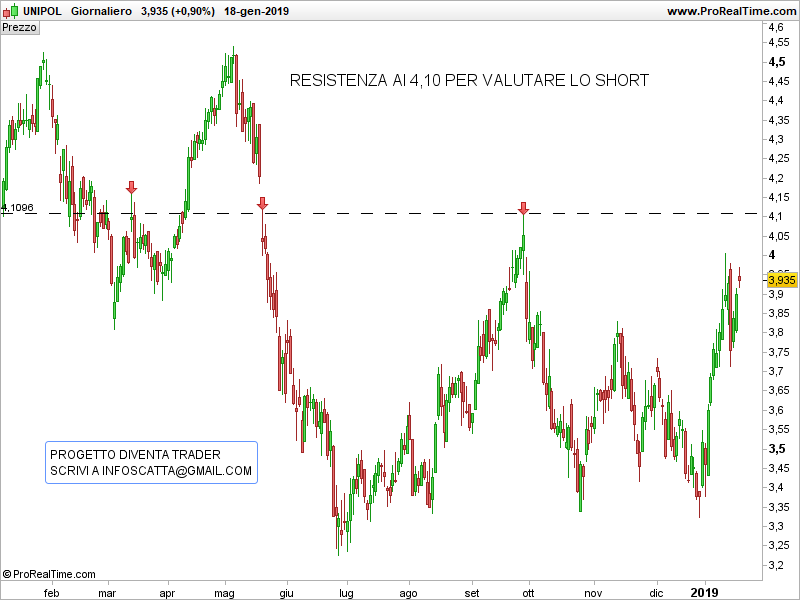Image resolution: width=800 pixels, height=600 pixels.
Task: Click the red arrow marker in late May
Action: 262,203
